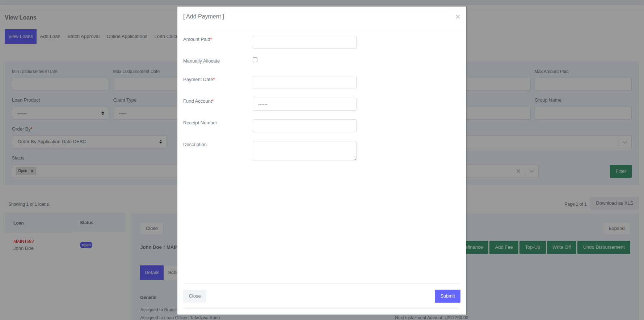
Task: Click the Undo Disbursement button
Action: coord(603,247)
